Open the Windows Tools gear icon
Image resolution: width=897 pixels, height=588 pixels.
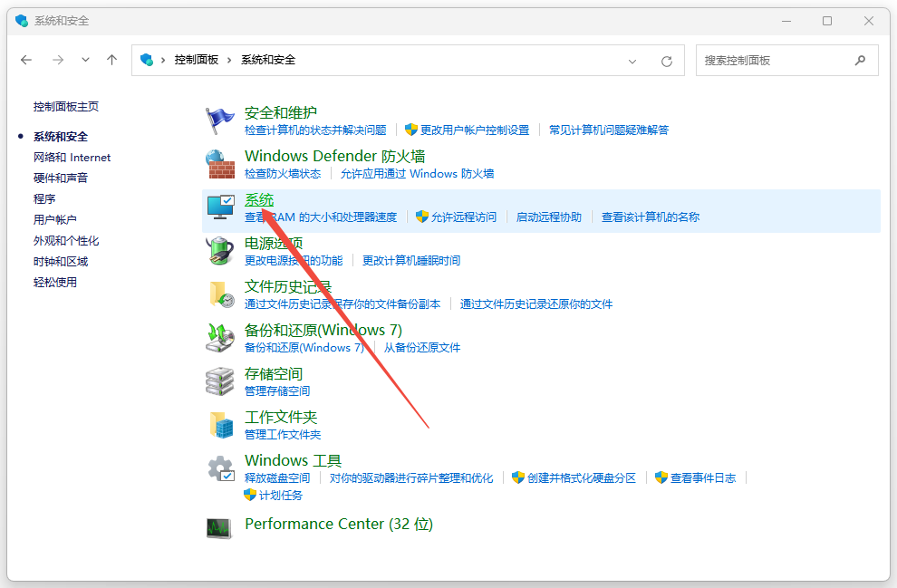[x=221, y=468]
